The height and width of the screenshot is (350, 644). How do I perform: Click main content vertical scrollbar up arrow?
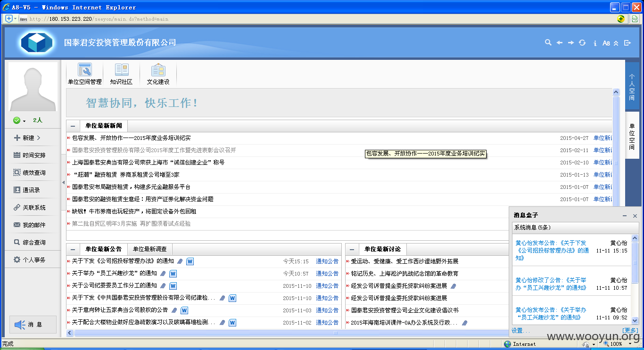click(x=616, y=92)
